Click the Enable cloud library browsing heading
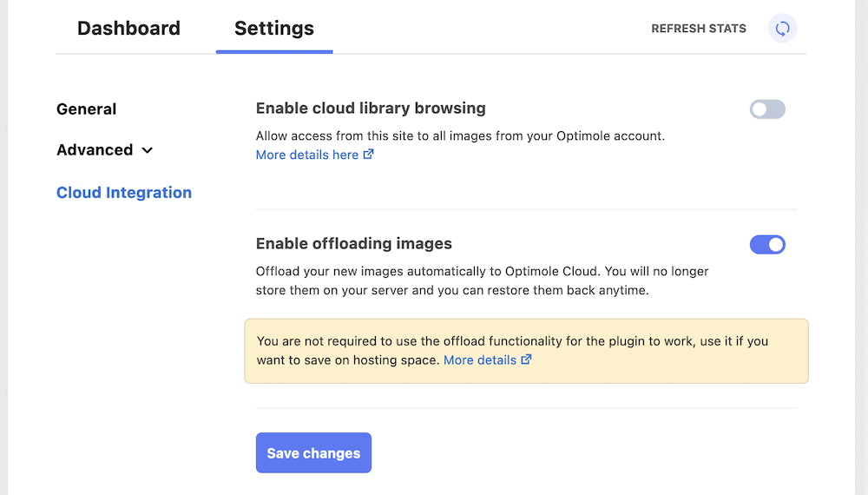The height and width of the screenshot is (495, 868). pos(371,108)
